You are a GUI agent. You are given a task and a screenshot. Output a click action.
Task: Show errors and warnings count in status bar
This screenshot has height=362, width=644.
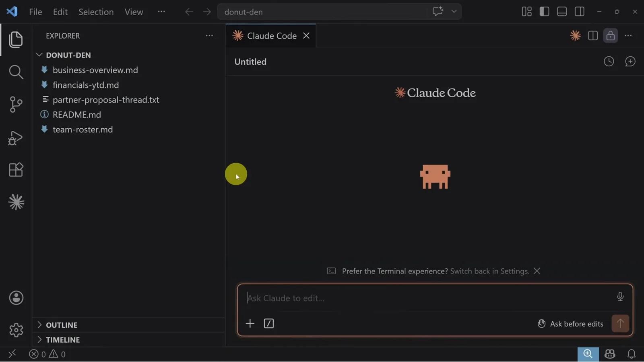click(47, 354)
